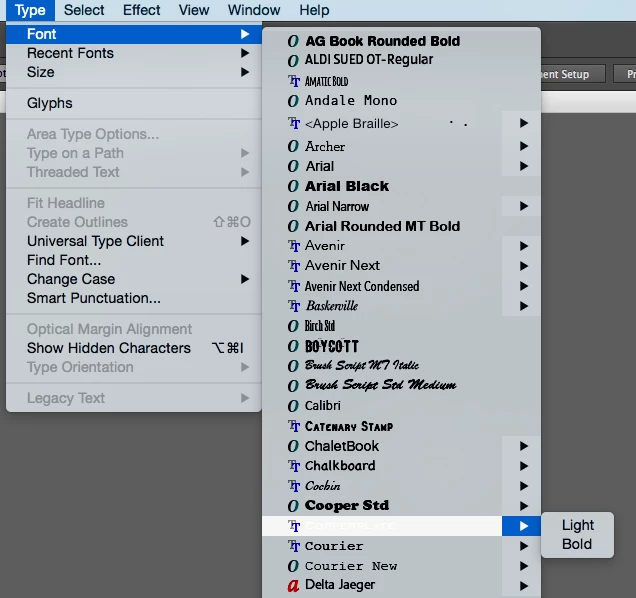Open the Effect menu
The image size is (636, 598).
pyautogui.click(x=142, y=10)
